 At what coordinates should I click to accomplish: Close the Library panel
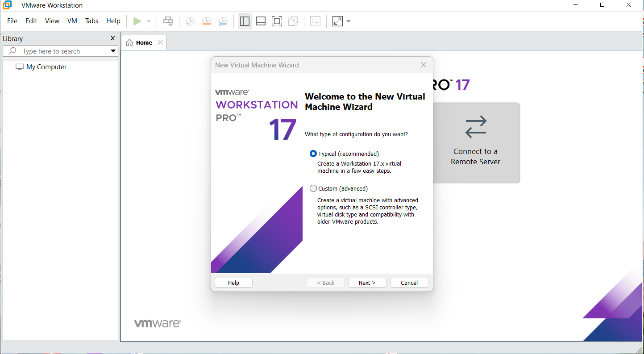112,38
